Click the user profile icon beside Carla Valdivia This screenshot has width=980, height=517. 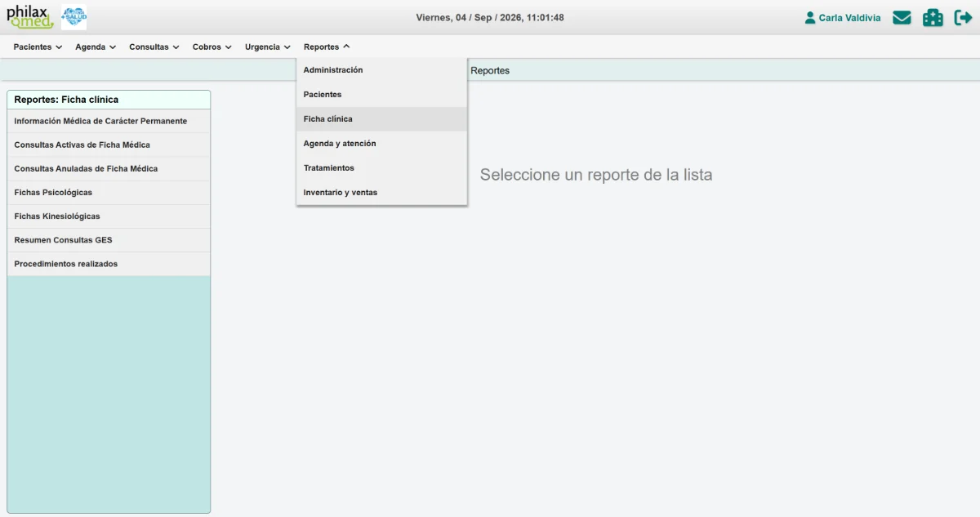[x=810, y=17]
